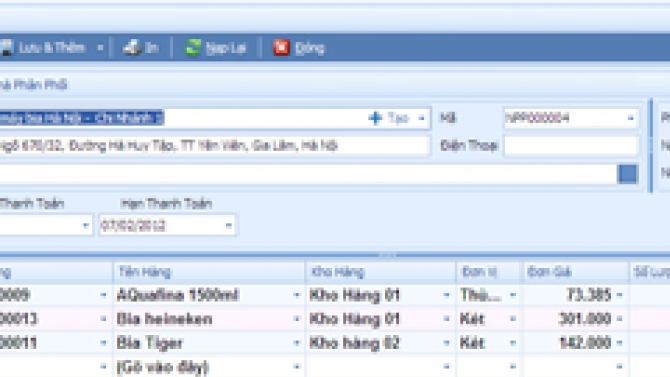This screenshot has width=670, height=377.
Task: Open dropdown arrow in AQuafina 1500ml name cell
Action: click(297, 295)
